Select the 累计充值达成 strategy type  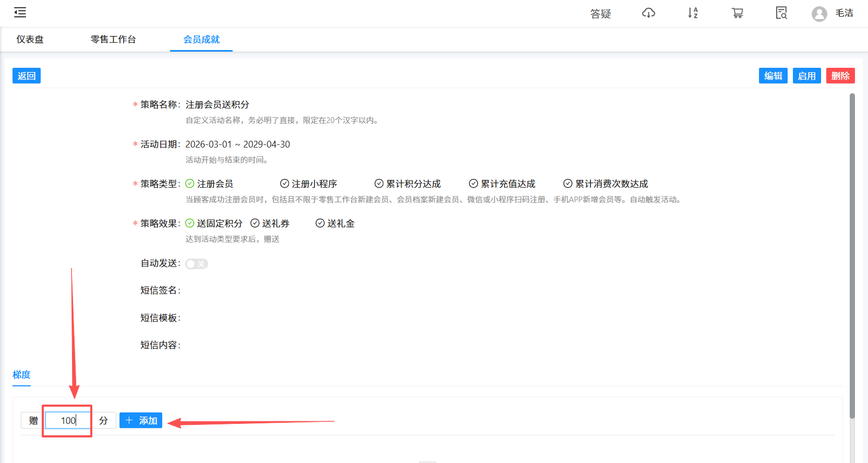pos(502,184)
